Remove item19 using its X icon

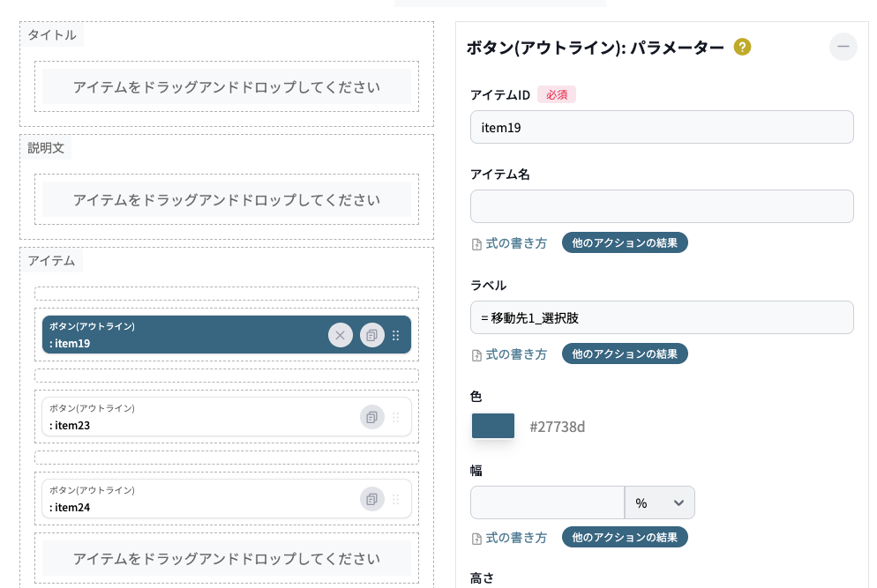click(341, 335)
